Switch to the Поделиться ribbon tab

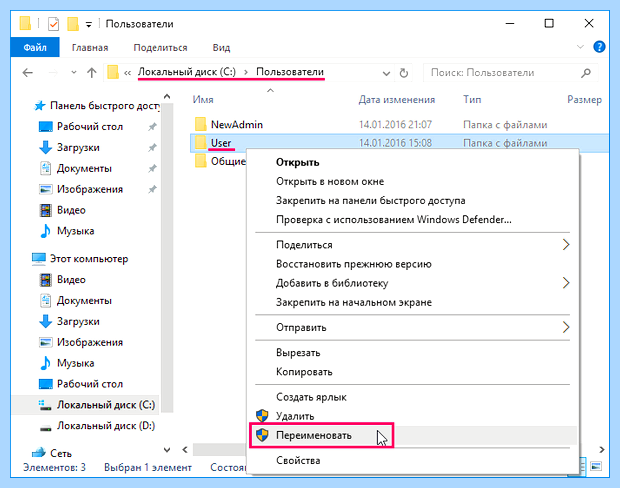point(160,47)
